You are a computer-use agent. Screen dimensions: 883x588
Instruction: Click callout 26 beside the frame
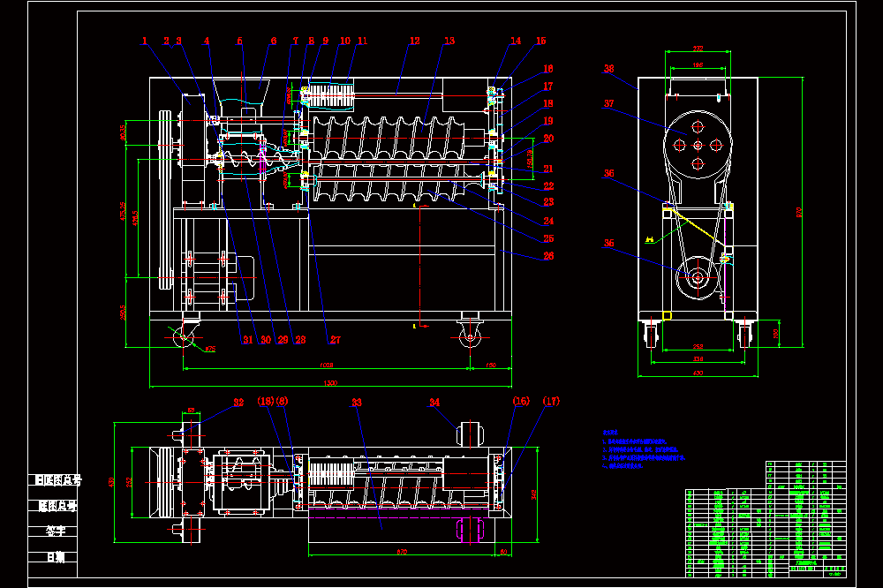pos(548,256)
